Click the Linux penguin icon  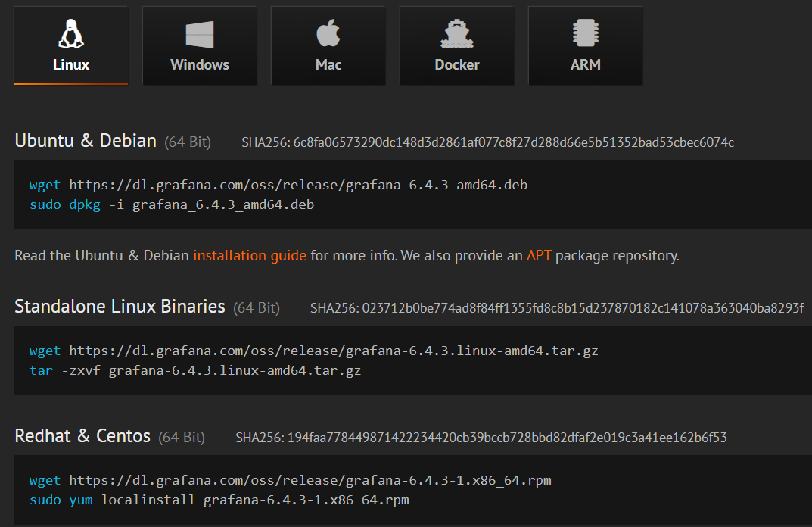point(71,34)
